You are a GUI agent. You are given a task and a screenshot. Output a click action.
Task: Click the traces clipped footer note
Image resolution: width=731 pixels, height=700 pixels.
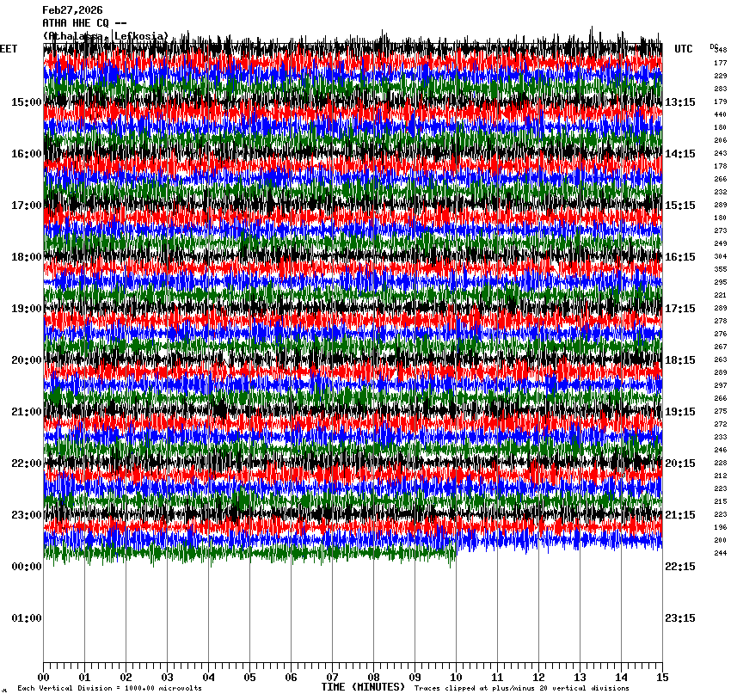pyautogui.click(x=521, y=689)
